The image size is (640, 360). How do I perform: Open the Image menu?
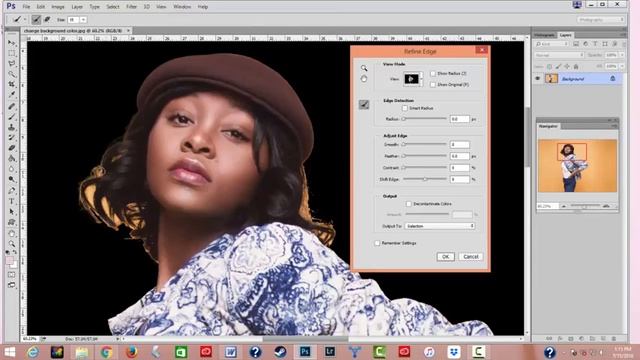(58, 7)
